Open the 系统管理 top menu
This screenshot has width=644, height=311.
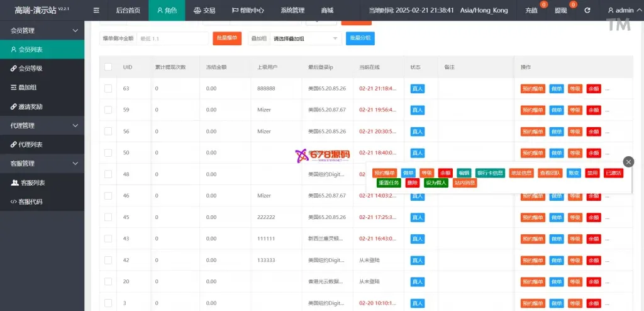point(292,10)
